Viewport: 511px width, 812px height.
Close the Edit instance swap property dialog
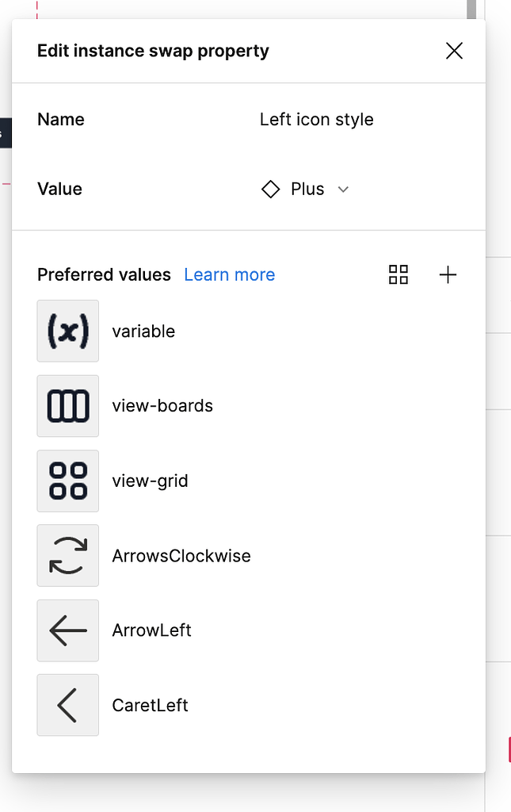tap(454, 52)
